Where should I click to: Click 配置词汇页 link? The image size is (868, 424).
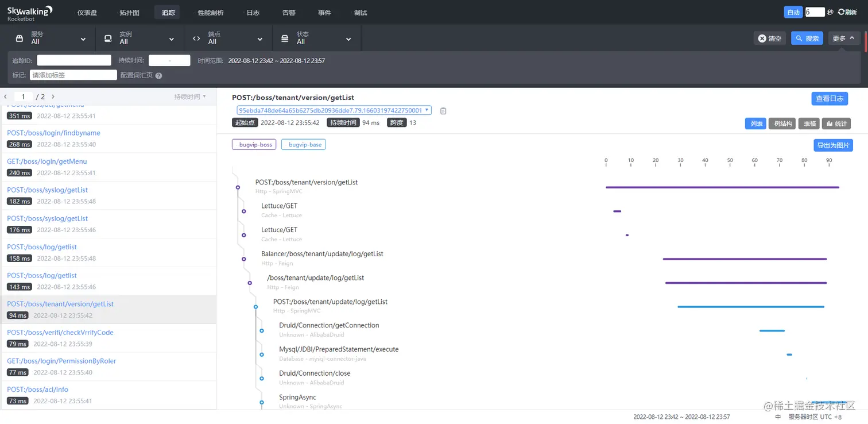[x=137, y=75]
